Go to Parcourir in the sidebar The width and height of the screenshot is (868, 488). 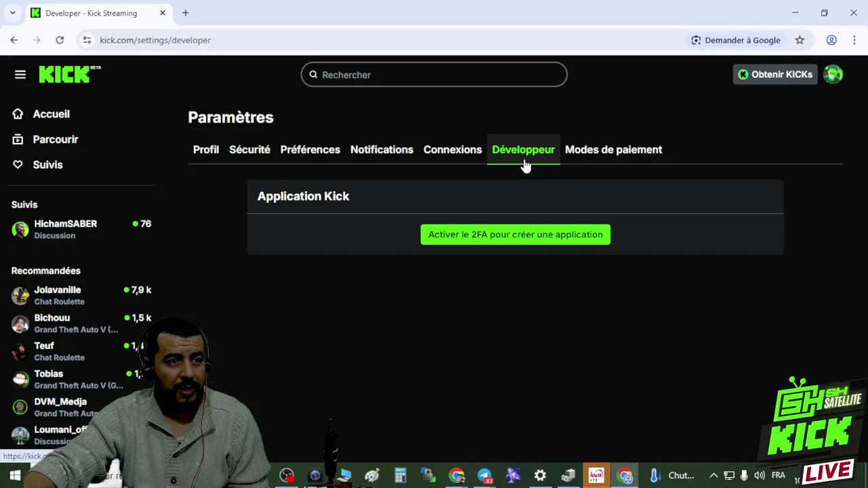click(x=56, y=139)
